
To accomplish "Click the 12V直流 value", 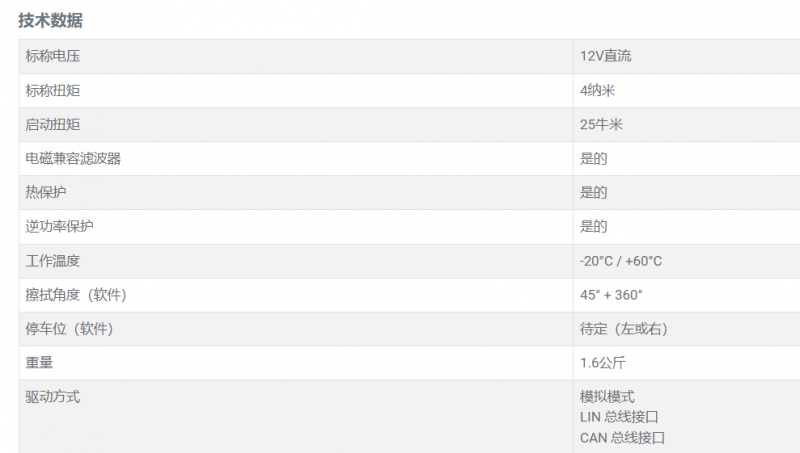I will [606, 56].
